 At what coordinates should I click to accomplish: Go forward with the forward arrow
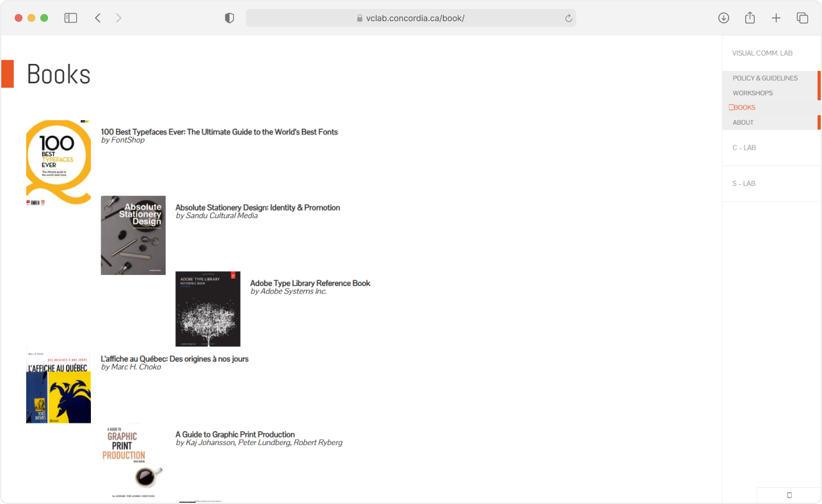118,18
